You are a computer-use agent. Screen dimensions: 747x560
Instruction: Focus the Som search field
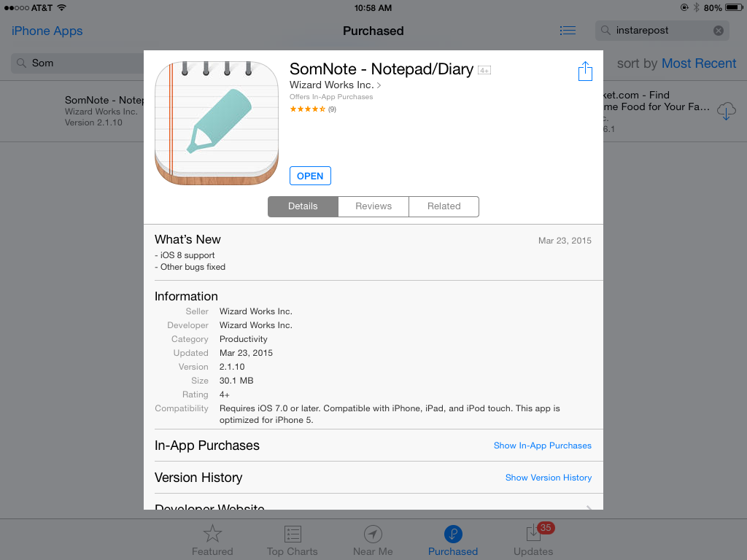[x=77, y=63]
